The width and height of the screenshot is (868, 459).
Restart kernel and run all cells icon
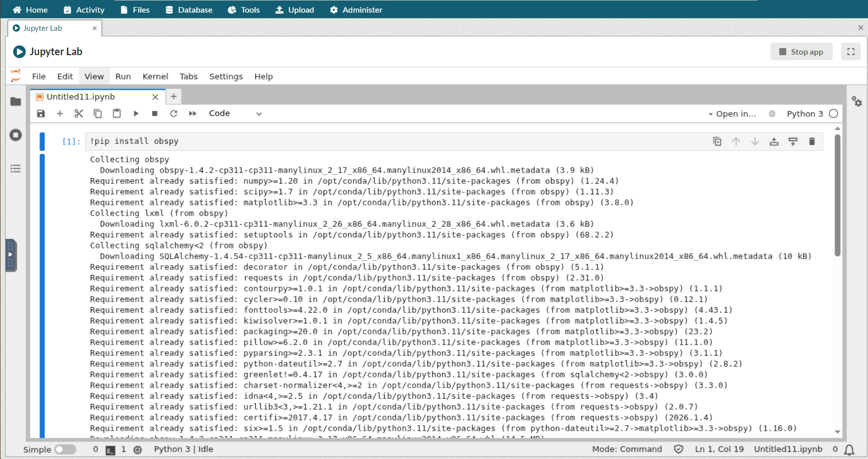193,113
